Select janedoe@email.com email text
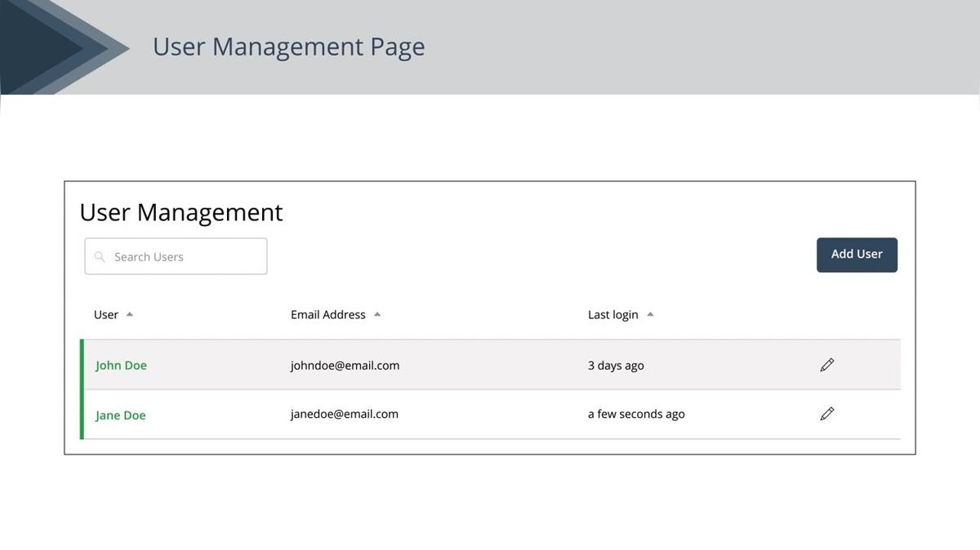 pos(344,414)
